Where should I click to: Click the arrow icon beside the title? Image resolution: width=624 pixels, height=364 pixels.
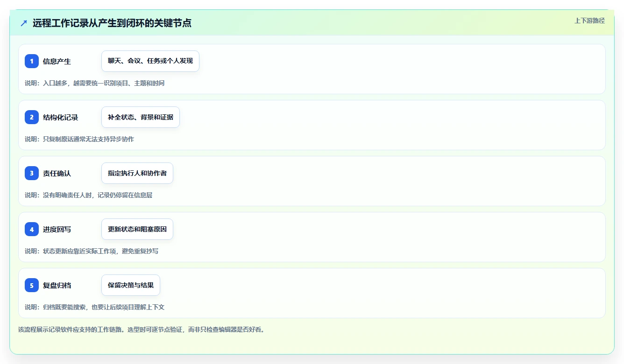point(24,23)
